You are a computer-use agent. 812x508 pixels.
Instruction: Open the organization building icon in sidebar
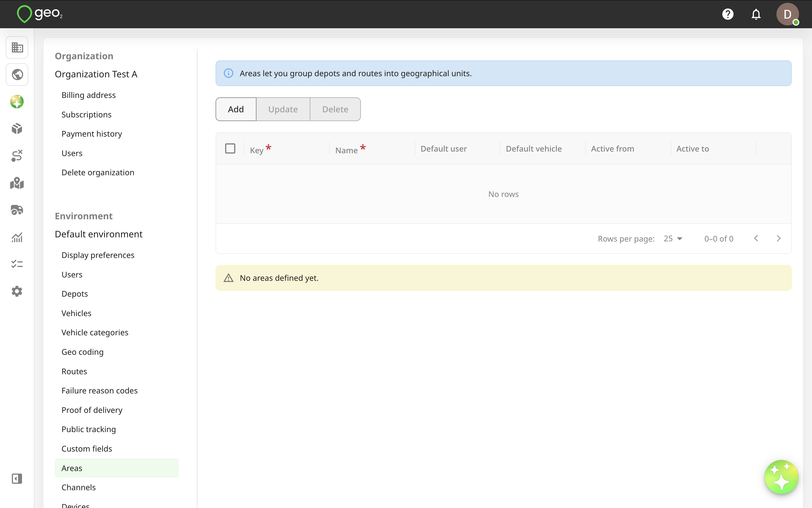click(17, 47)
